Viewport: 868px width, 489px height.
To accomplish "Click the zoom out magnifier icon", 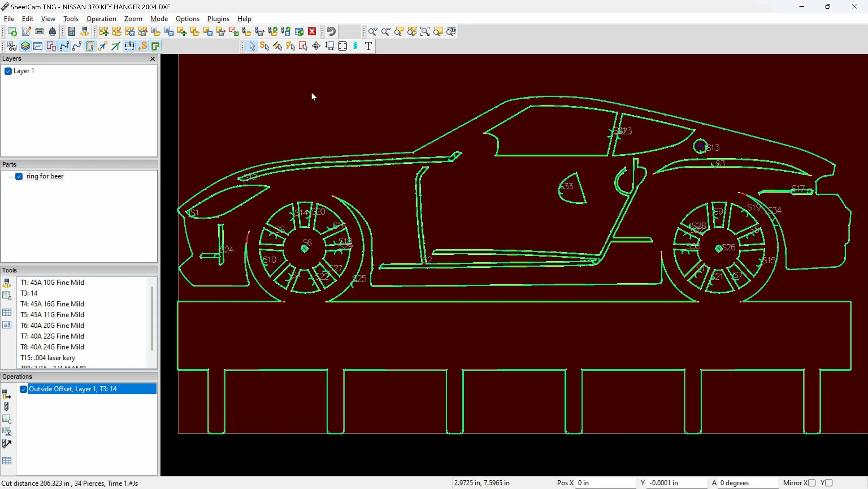I will click(385, 32).
